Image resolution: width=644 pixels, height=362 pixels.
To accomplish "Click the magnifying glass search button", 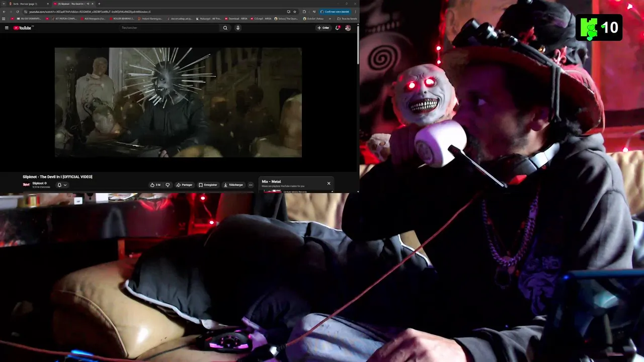I will pos(225,28).
